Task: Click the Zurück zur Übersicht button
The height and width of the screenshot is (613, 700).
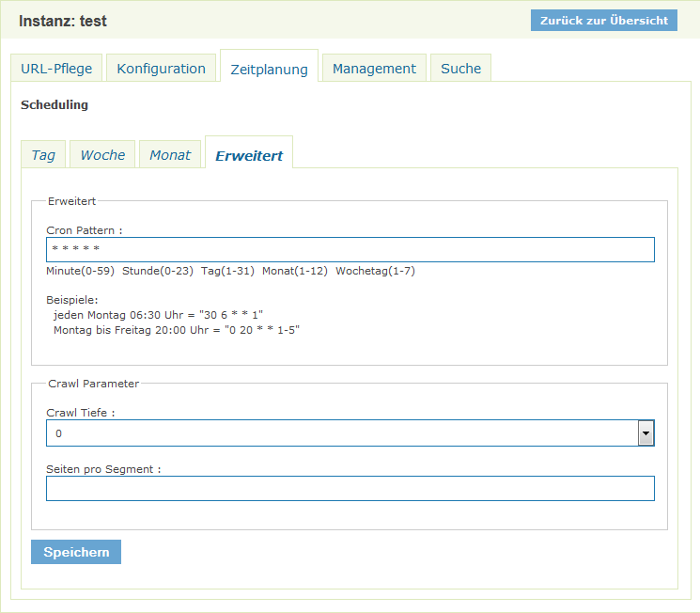Action: pos(603,21)
